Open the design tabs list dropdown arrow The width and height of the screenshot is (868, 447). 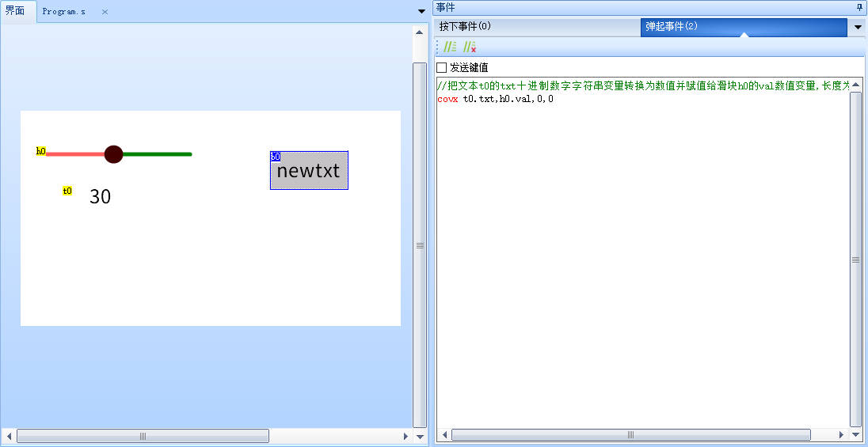click(421, 11)
